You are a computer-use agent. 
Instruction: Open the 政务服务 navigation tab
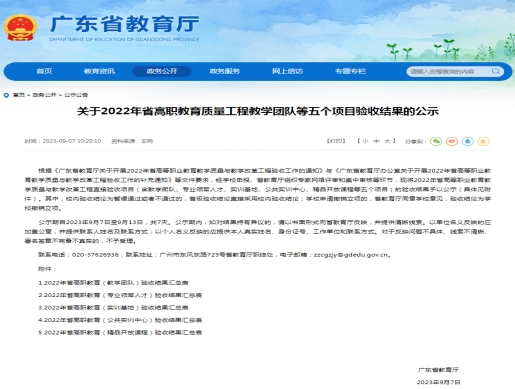[x=225, y=71]
